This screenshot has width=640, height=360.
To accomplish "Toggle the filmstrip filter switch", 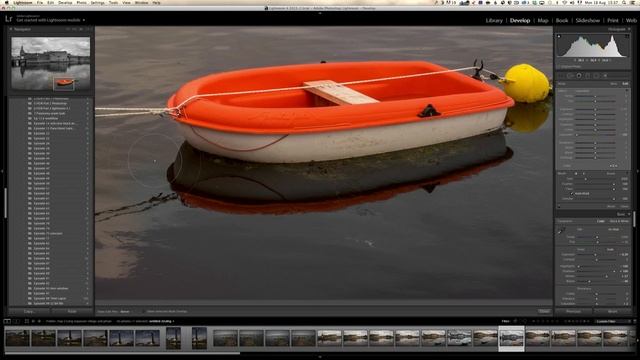I will (x=635, y=321).
